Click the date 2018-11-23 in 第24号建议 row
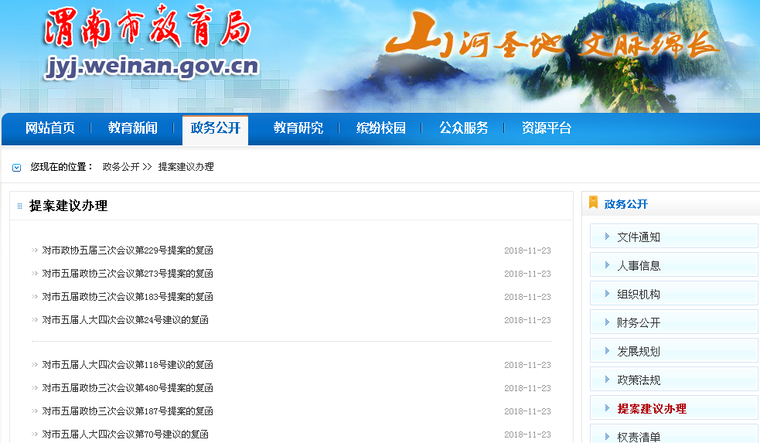 [x=527, y=320]
